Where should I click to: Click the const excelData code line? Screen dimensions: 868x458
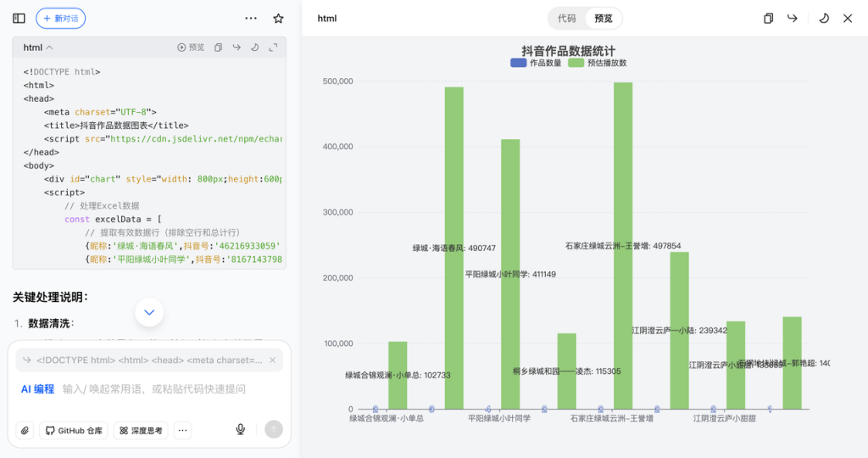[113, 220]
